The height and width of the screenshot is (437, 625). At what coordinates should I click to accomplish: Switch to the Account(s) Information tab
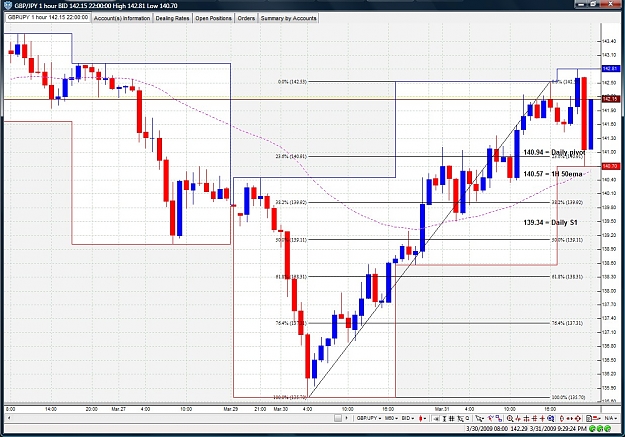[x=122, y=18]
